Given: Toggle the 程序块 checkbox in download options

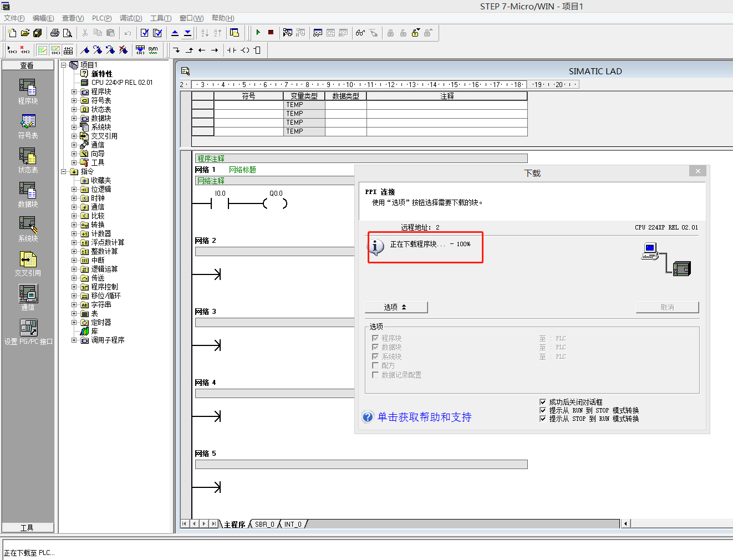Looking at the screenshot, I should click(x=375, y=338).
